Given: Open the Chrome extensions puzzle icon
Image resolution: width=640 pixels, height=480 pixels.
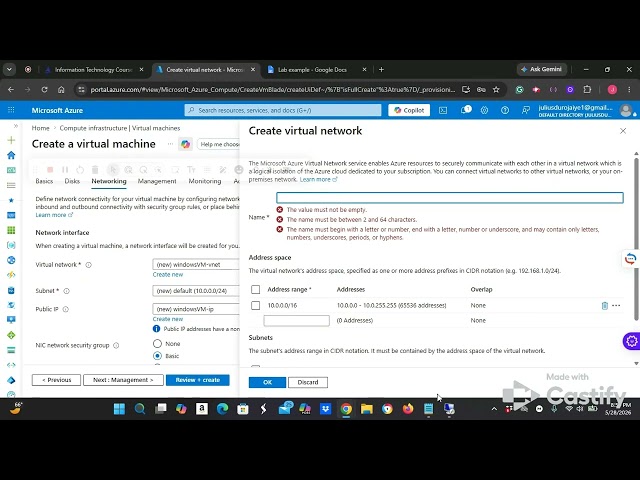Looking at the screenshot, I should point(587,89).
